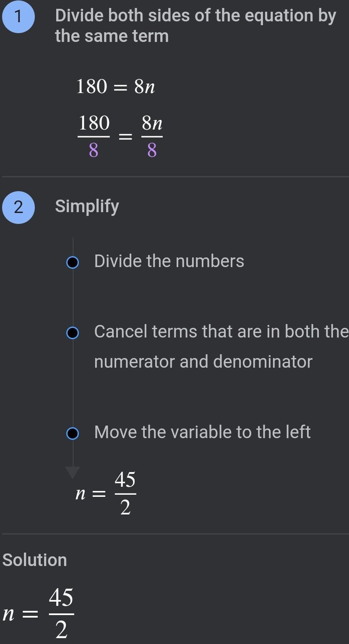Expand the "Move the variable" bullet circle
The image size is (349, 644).
[73, 434]
